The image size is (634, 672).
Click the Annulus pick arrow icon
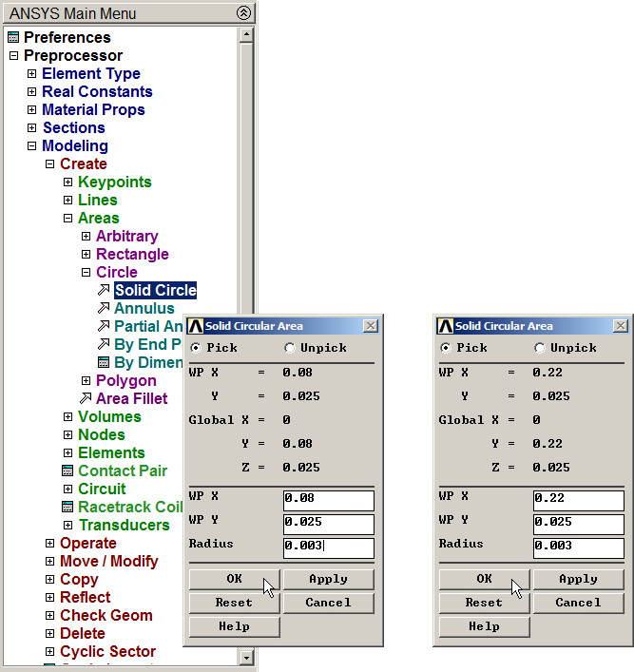click(x=104, y=308)
